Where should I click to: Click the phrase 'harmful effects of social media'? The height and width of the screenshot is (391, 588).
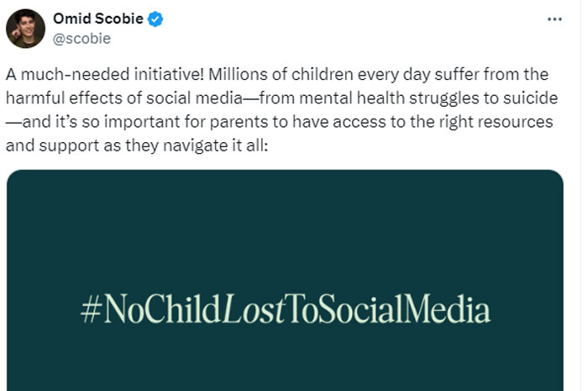(124, 98)
